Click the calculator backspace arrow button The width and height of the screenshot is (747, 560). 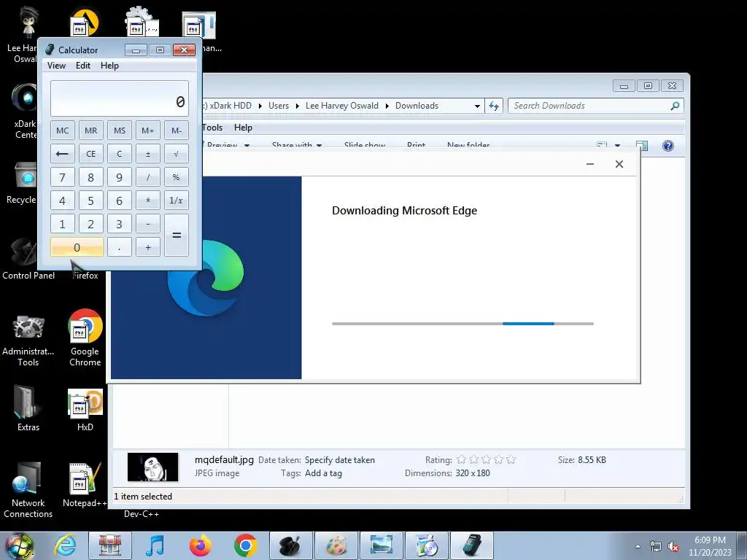(x=63, y=154)
